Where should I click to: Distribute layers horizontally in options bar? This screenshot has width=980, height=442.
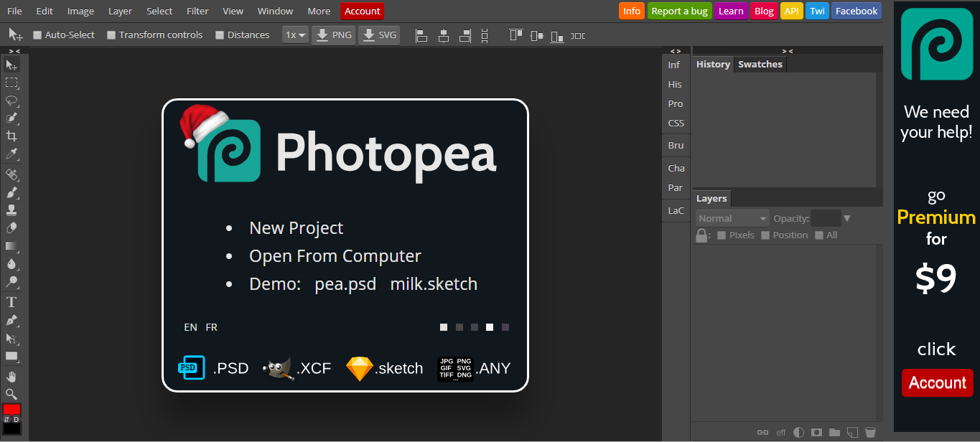point(578,35)
